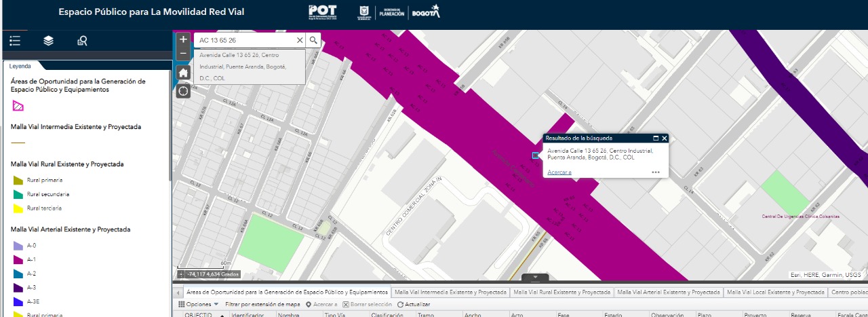This screenshot has width=868, height=317.
Task: Open the query search widget icon
Action: coord(82,41)
